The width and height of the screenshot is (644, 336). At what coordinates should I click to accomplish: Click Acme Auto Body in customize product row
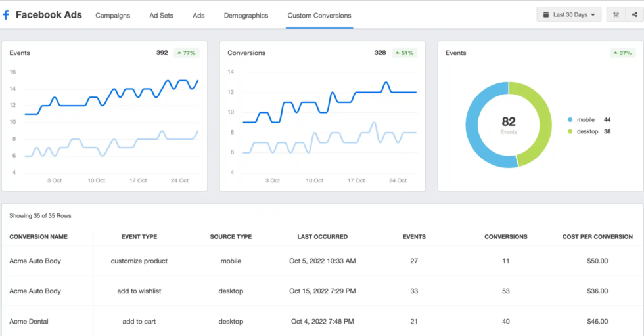(x=35, y=261)
